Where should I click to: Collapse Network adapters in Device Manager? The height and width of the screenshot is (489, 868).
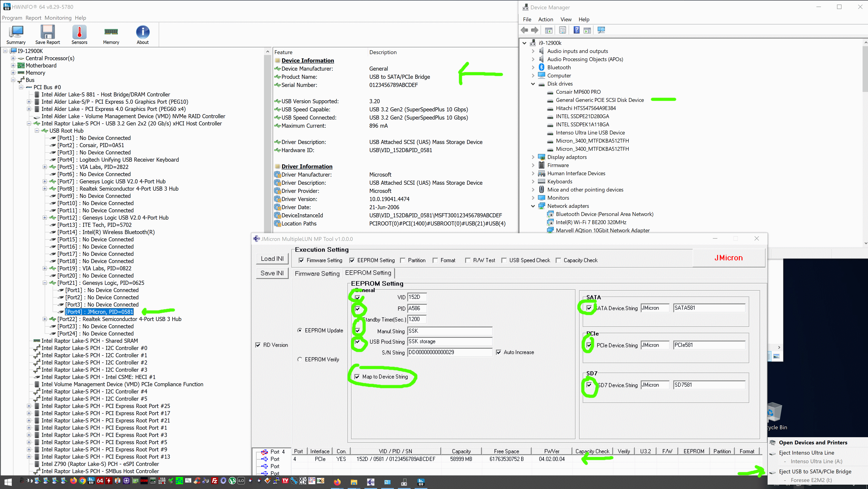[533, 206]
